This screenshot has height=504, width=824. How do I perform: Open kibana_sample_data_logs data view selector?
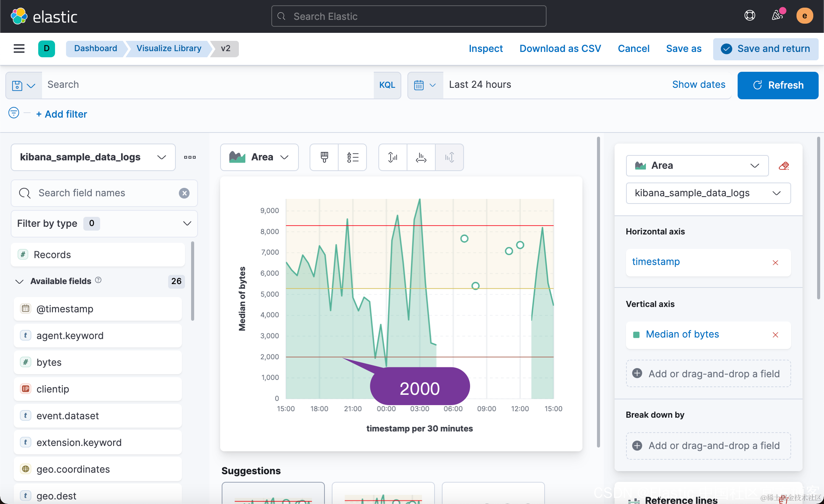[93, 157]
